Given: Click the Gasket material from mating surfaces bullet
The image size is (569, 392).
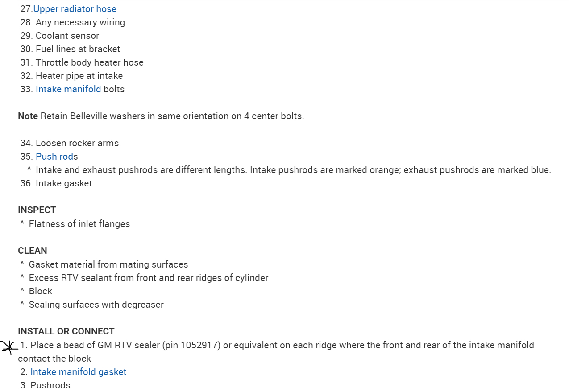Looking at the screenshot, I should tap(108, 264).
